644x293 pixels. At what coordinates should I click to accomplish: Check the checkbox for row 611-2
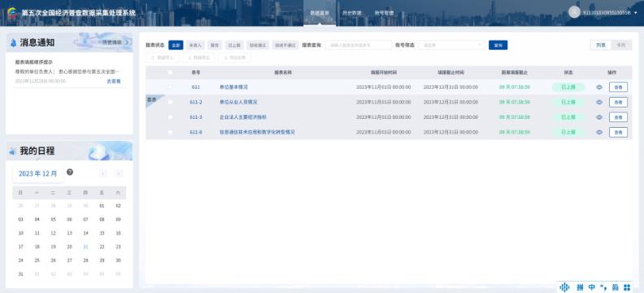pos(170,102)
